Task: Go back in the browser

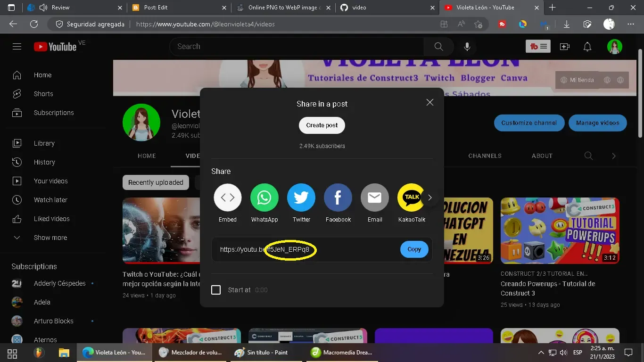Action: click(13, 24)
